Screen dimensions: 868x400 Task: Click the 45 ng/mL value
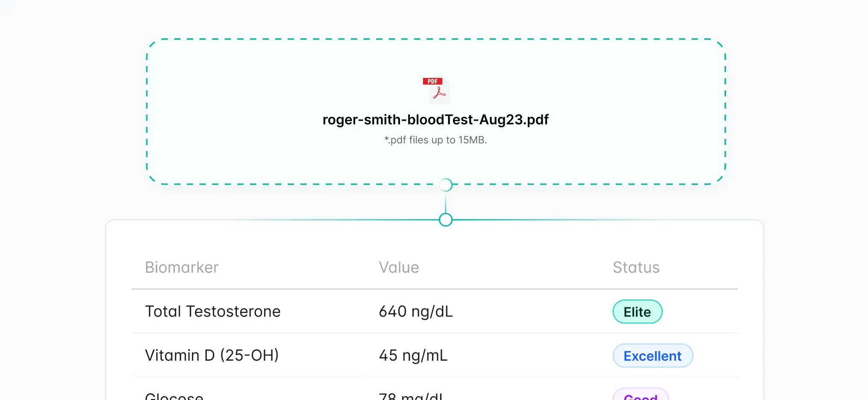[413, 356]
